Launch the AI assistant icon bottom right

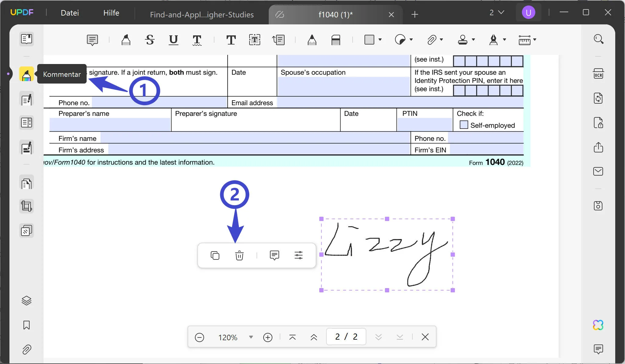(598, 325)
